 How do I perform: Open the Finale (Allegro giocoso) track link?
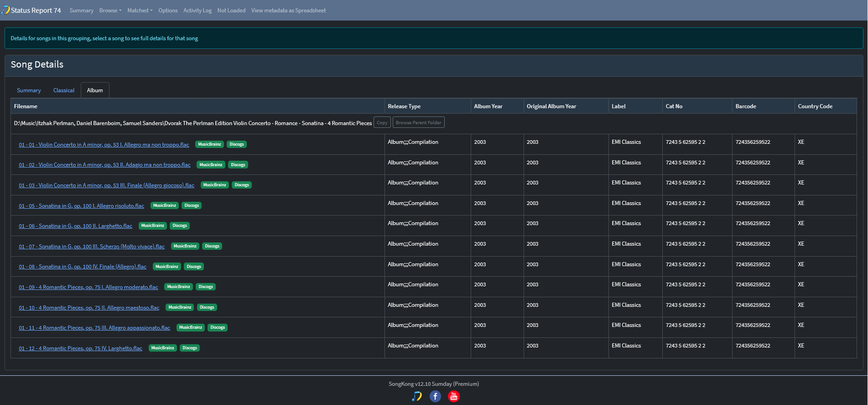107,185
